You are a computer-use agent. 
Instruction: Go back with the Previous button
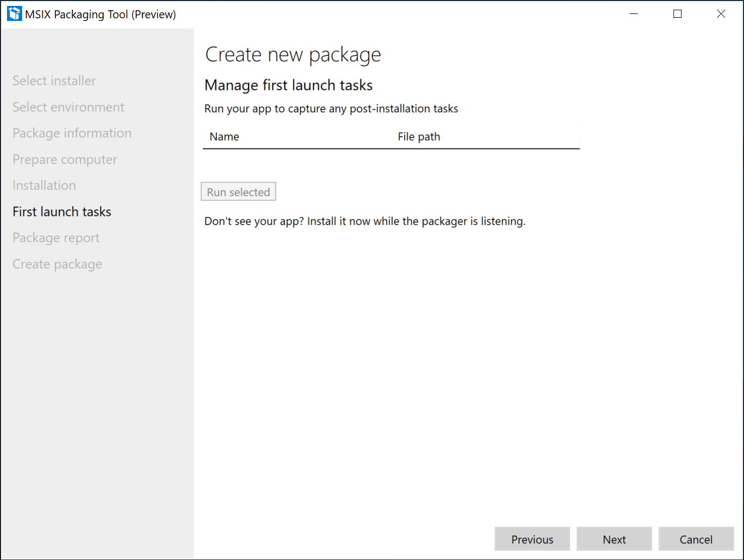532,539
